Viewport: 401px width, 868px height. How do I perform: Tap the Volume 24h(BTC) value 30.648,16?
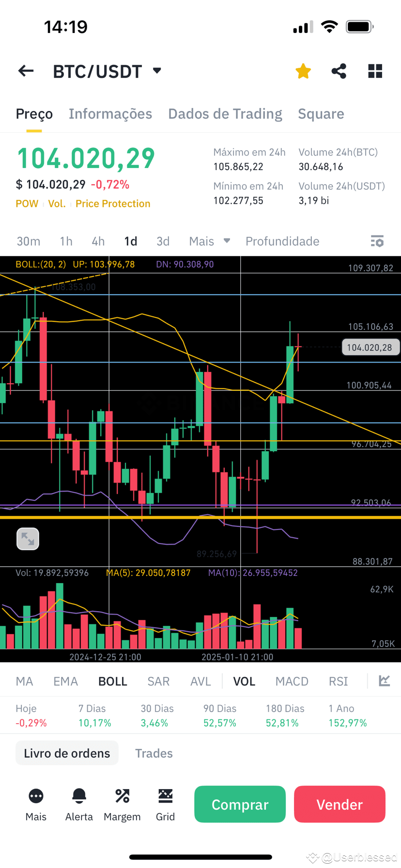tap(321, 167)
